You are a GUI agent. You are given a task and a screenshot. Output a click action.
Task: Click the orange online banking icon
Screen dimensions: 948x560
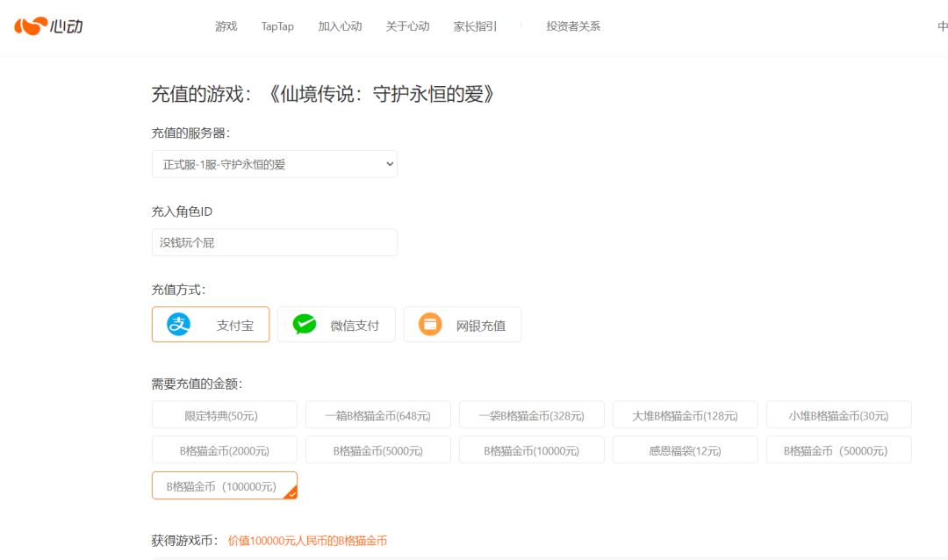point(430,325)
